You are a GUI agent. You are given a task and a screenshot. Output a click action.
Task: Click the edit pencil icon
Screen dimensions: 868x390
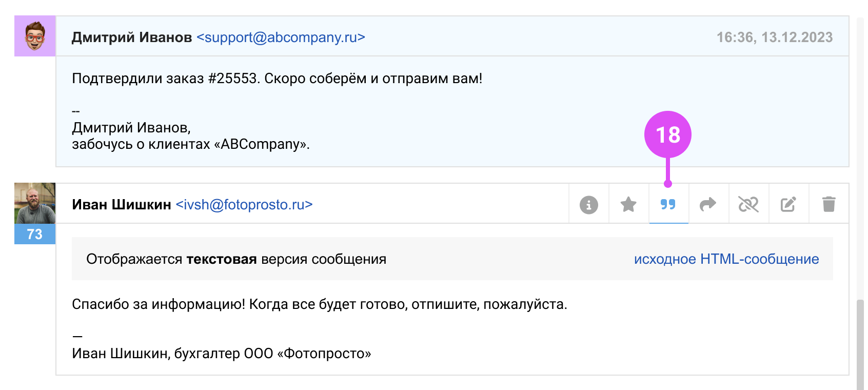click(x=788, y=205)
